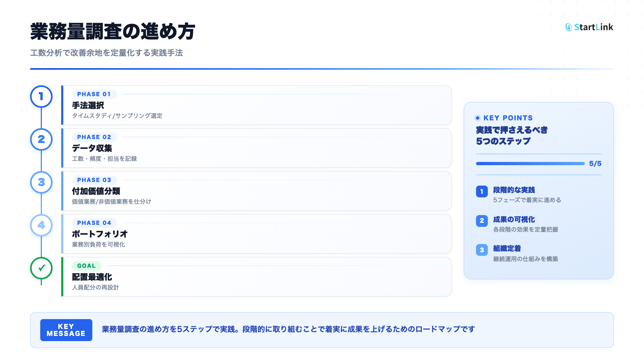The height and width of the screenshot is (362, 644).
Task: Click key point number 1 badge
Action: (482, 191)
